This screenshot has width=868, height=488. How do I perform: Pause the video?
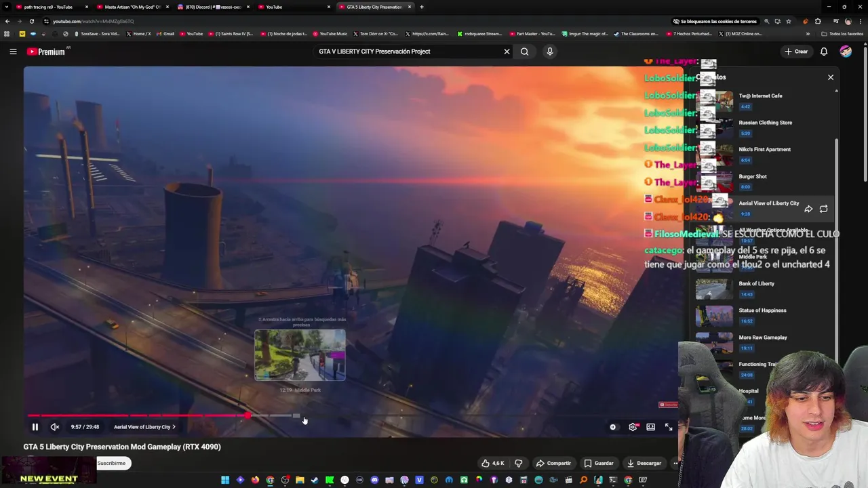pos(35,427)
